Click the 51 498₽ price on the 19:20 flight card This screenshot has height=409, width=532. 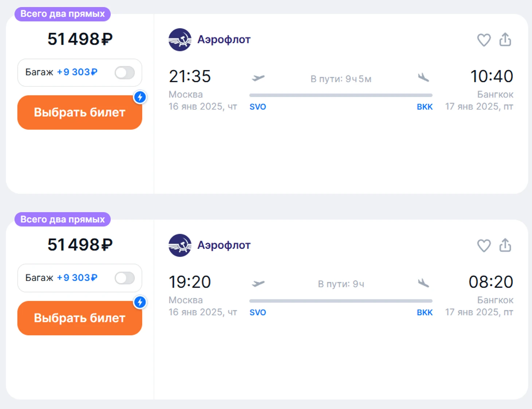[80, 245]
